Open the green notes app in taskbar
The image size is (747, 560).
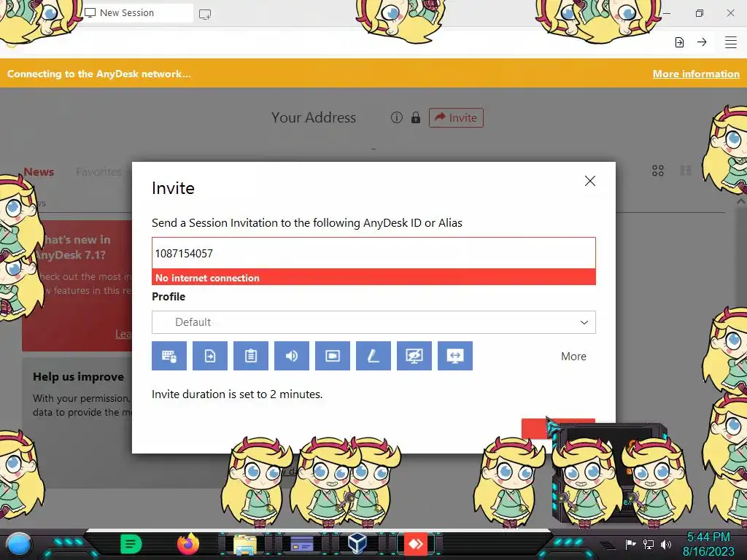131,544
